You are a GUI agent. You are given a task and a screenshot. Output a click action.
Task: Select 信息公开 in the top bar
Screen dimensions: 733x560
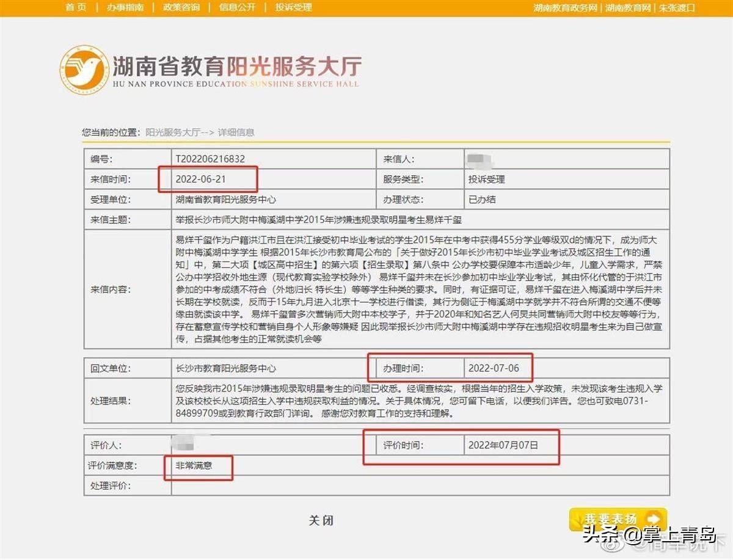(x=237, y=7)
